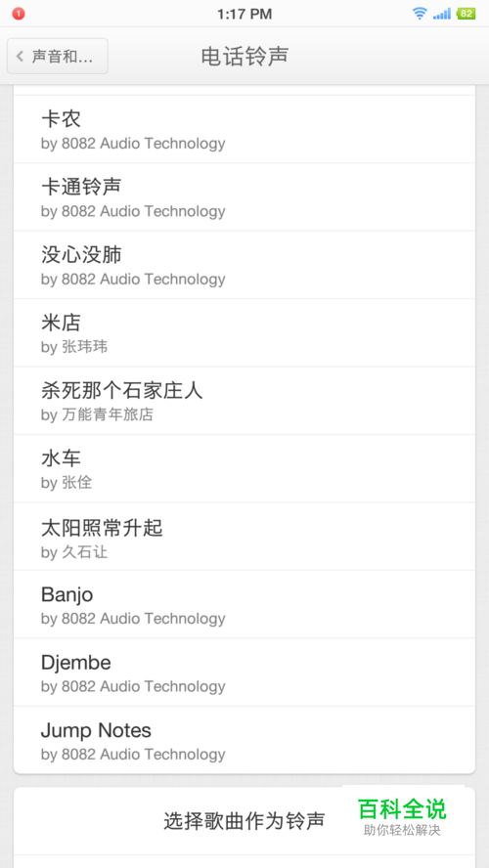This screenshot has width=489, height=868.
Task: Choose 米店 by 张玮玮
Action: pyautogui.click(x=244, y=332)
